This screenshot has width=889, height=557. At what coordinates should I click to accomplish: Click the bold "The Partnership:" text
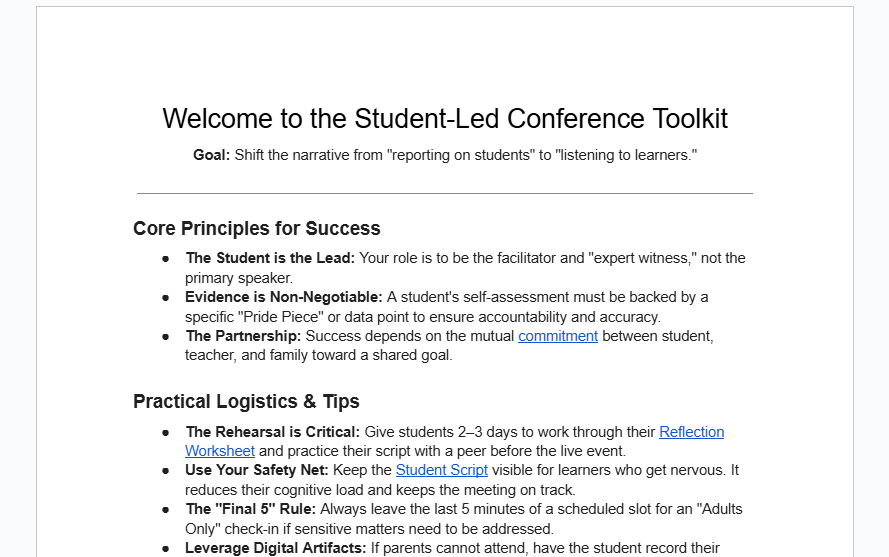pos(243,336)
